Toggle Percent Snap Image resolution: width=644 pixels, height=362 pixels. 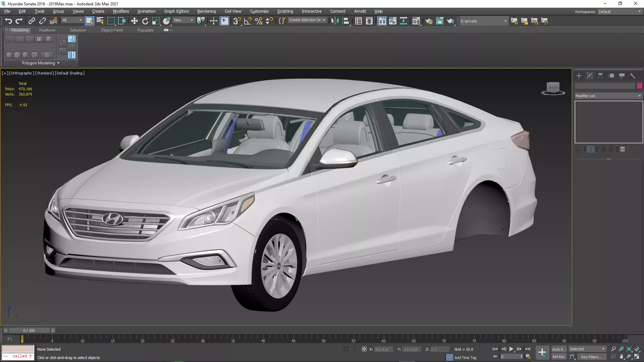258,21
